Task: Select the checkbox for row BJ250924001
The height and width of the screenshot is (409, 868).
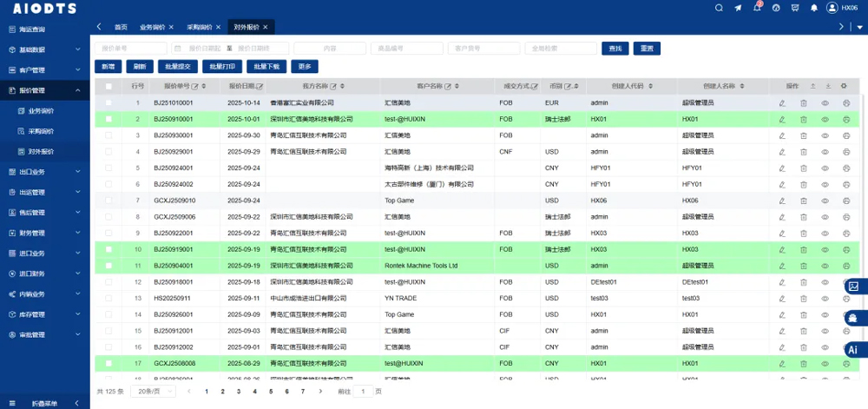Action: (x=108, y=168)
